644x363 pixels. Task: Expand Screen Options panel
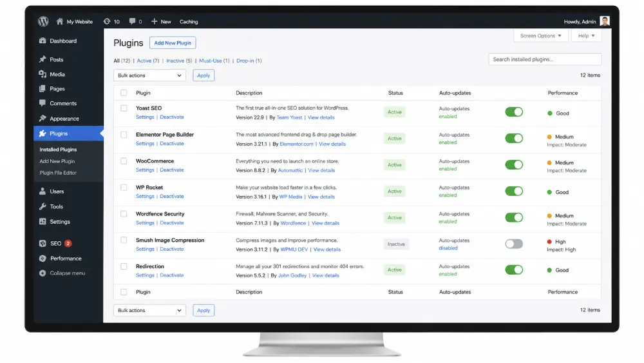point(540,35)
